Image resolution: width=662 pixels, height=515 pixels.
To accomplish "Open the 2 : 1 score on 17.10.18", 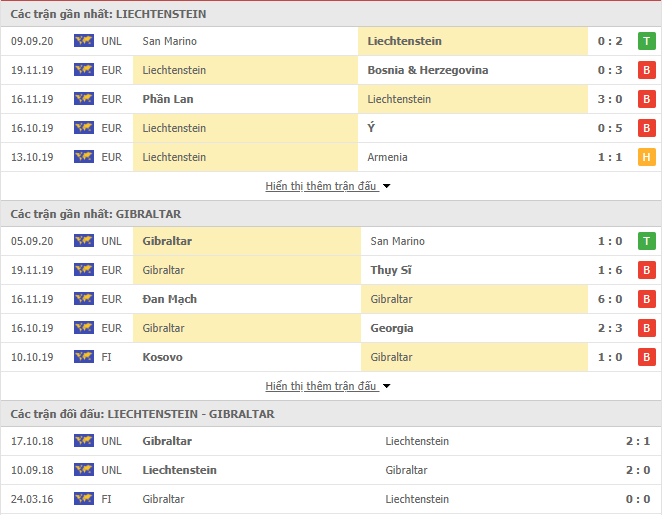I will 638,441.
